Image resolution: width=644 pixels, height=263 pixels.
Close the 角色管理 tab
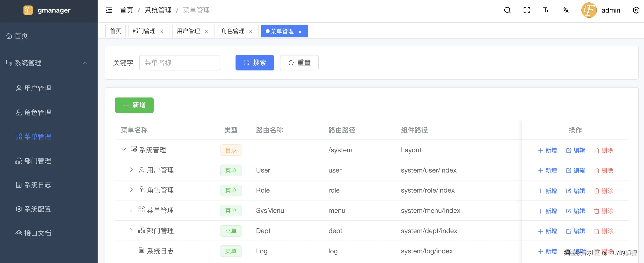(250, 31)
